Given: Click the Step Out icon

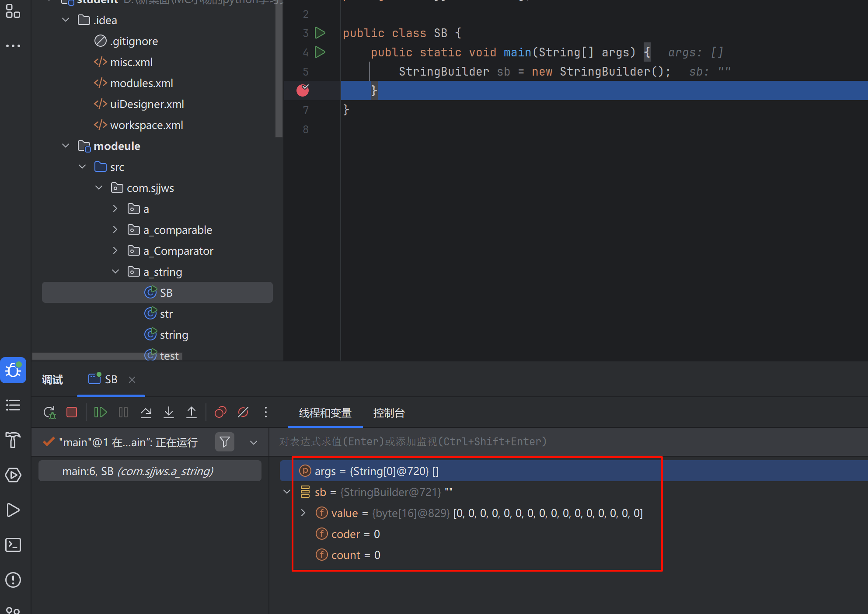Looking at the screenshot, I should pos(192,412).
